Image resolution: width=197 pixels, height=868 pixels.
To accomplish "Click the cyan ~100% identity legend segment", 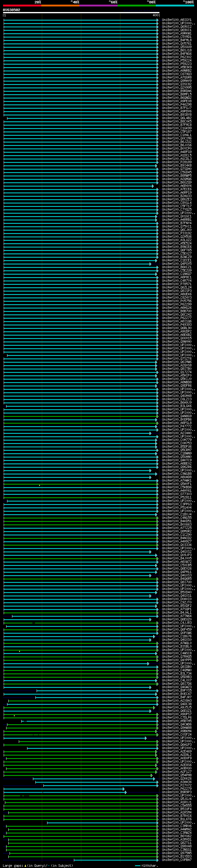I will click(175, 6).
